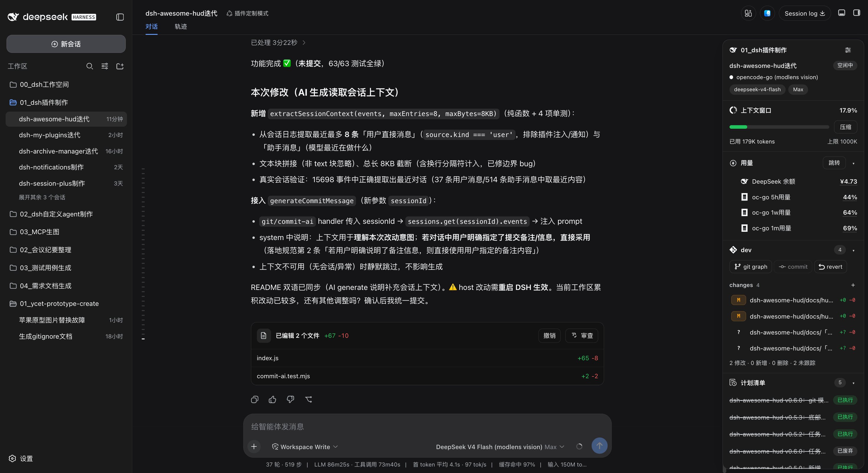Branch the conversation from this reply

308,399
